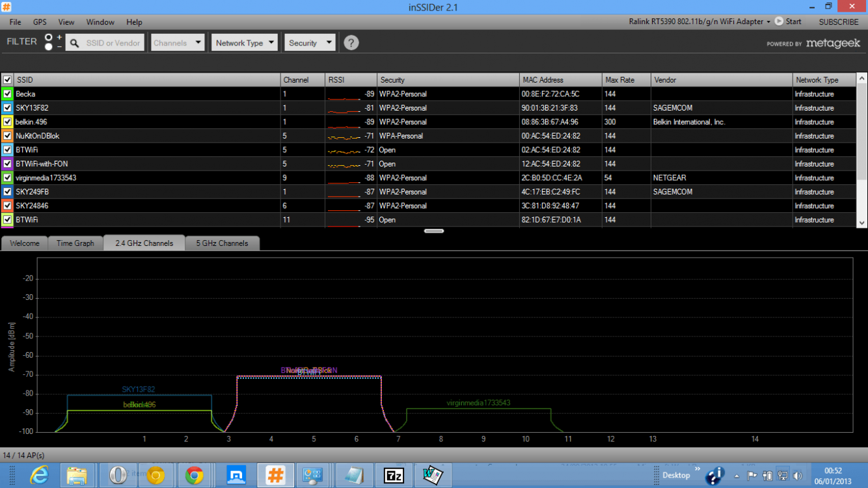The height and width of the screenshot is (488, 868).
Task: Switch to the Time Graph tab
Action: [75, 243]
